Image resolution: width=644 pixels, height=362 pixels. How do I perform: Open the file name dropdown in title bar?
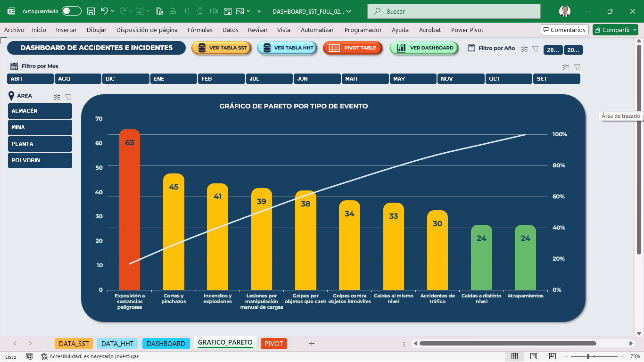pos(348,11)
